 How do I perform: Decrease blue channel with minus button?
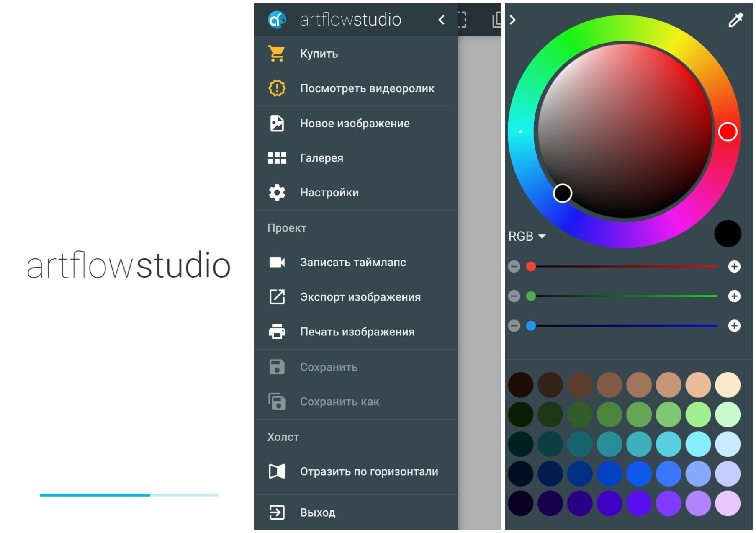click(x=514, y=326)
